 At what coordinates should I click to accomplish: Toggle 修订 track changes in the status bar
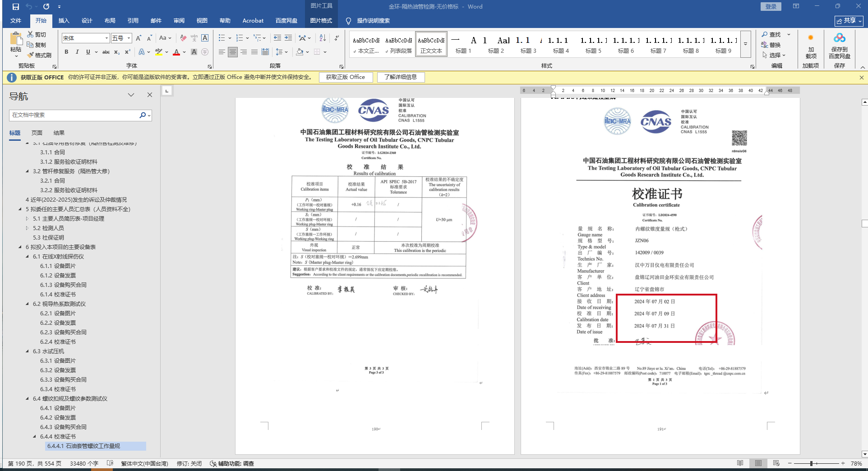point(189,463)
